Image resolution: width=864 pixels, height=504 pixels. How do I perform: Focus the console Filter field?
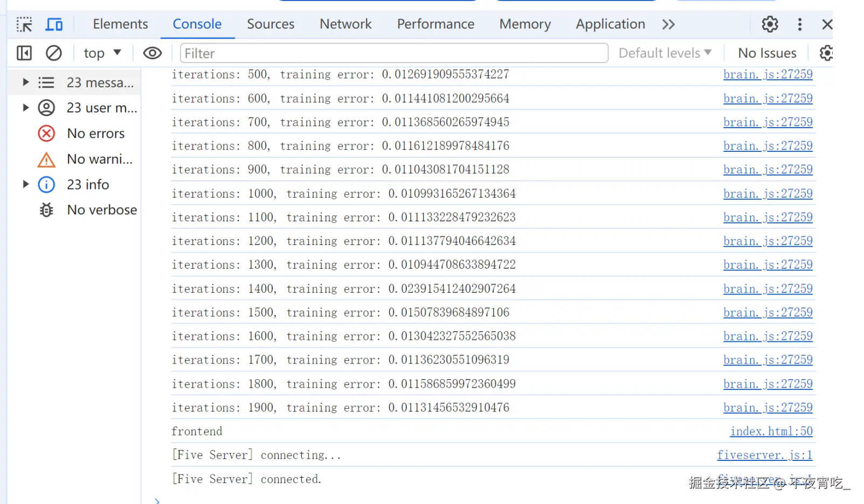394,53
